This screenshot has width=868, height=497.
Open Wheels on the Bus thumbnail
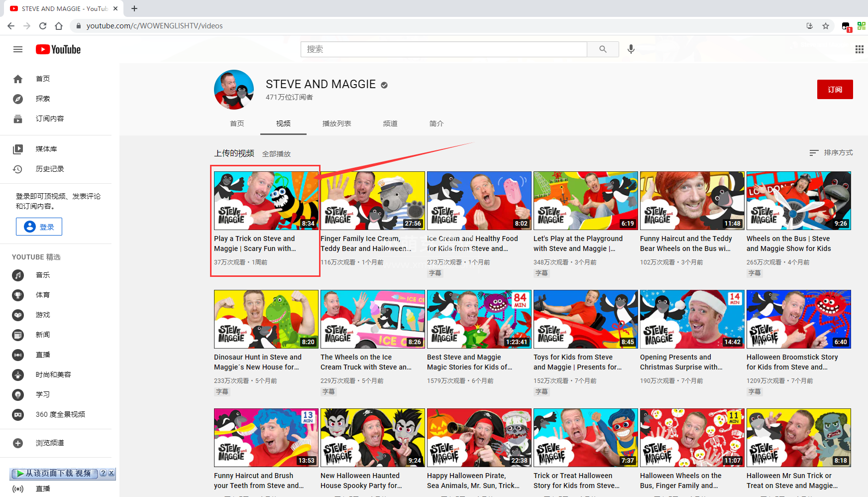coord(799,201)
